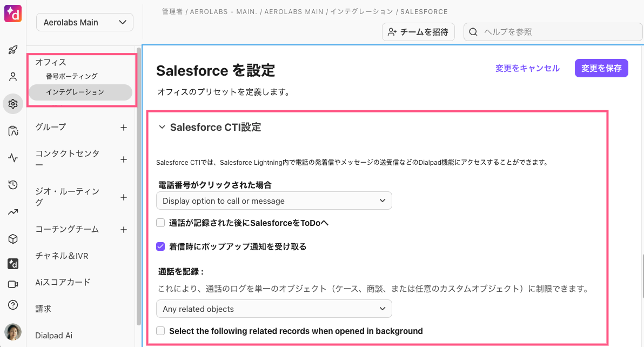Click 電話番号がクリックされた場合 label
This screenshot has width=644, height=347.
(x=215, y=185)
